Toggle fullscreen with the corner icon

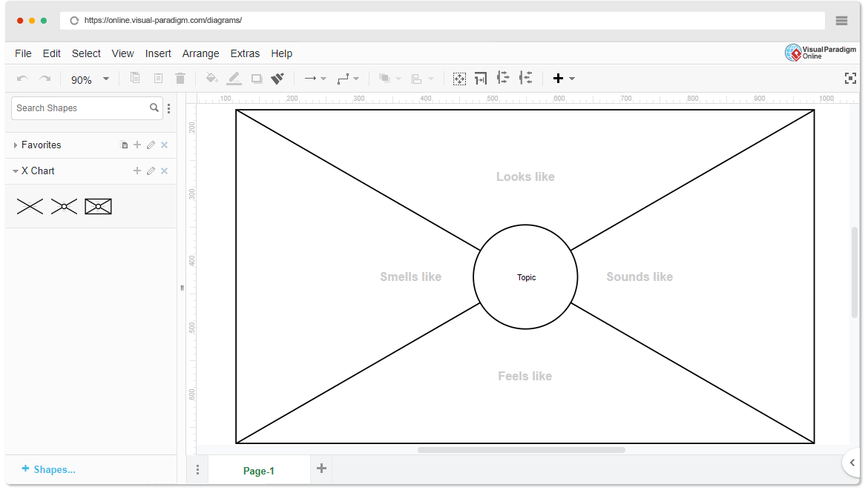(x=850, y=79)
